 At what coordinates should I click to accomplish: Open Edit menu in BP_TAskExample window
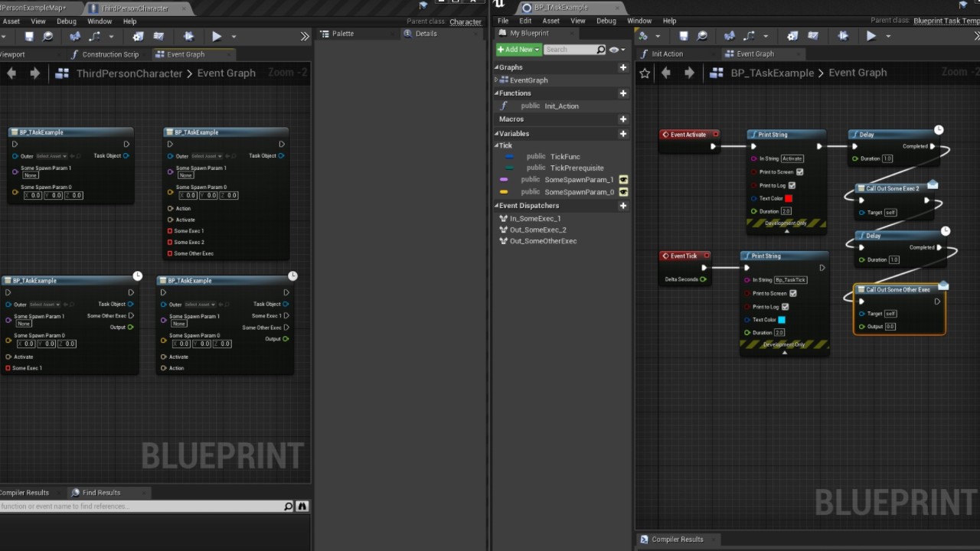click(x=525, y=21)
